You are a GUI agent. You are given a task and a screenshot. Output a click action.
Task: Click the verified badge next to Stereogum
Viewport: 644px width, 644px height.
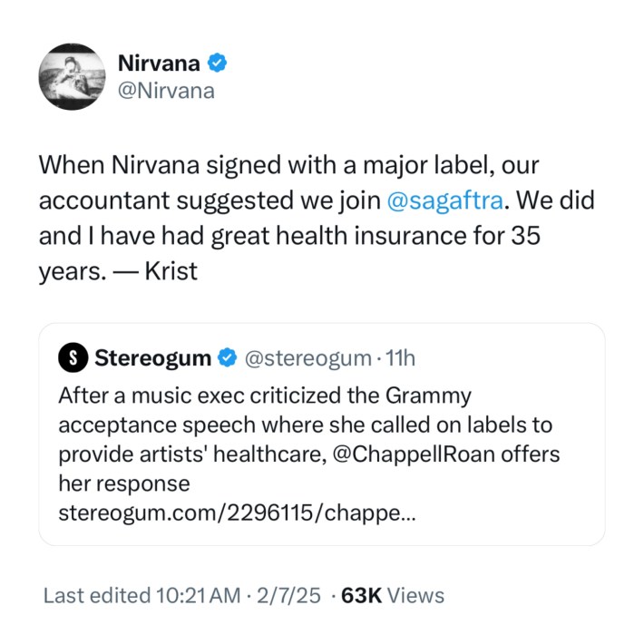[x=227, y=358]
